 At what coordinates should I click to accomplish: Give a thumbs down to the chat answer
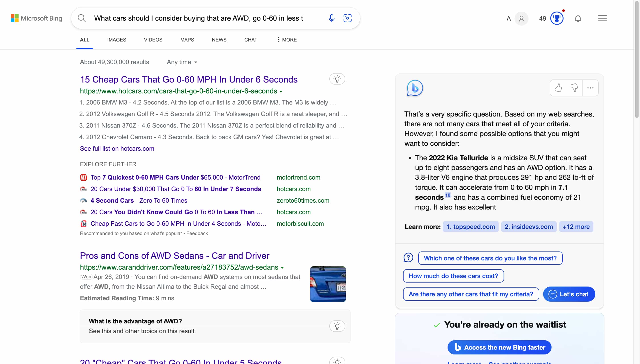point(574,88)
